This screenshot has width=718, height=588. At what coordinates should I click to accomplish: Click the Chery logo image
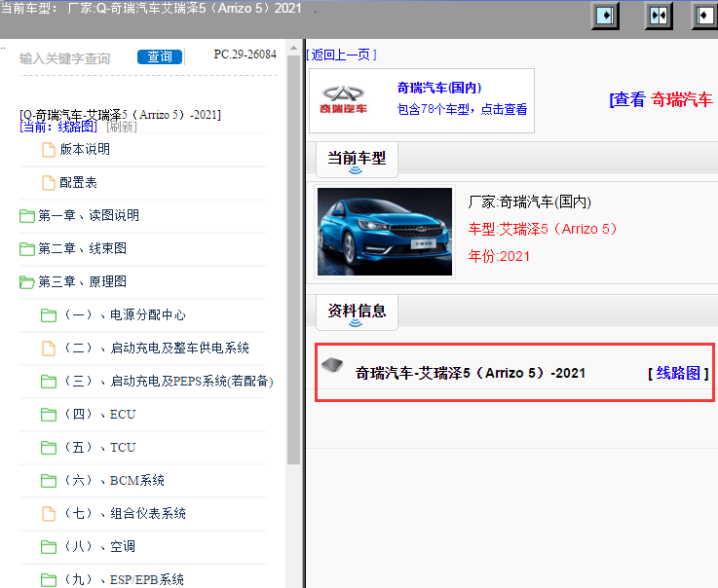pos(344,99)
